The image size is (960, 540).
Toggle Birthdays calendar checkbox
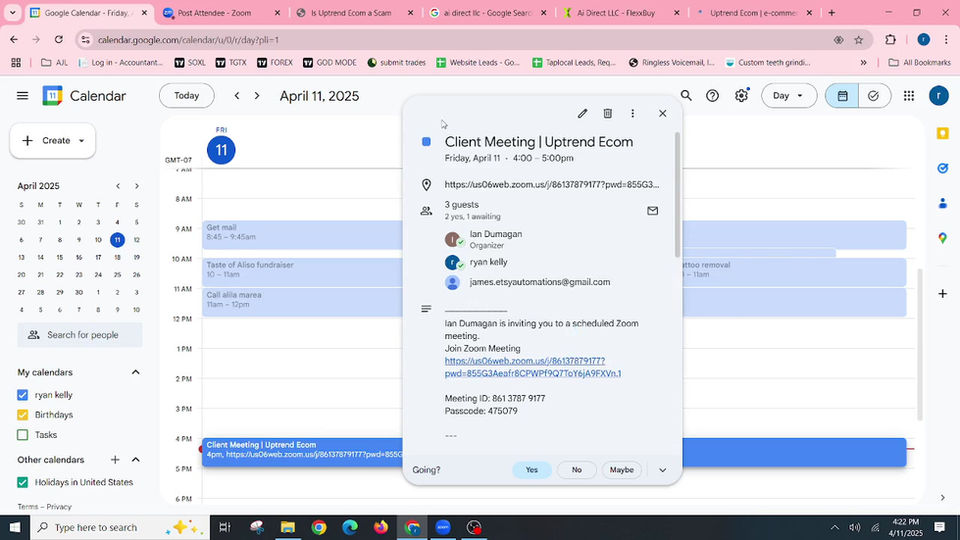(x=23, y=415)
